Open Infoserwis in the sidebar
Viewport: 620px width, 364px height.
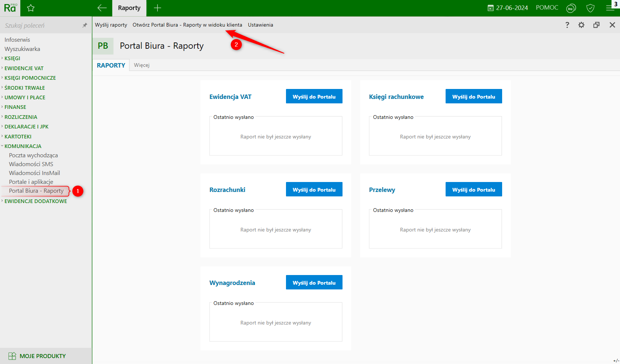(x=17, y=40)
